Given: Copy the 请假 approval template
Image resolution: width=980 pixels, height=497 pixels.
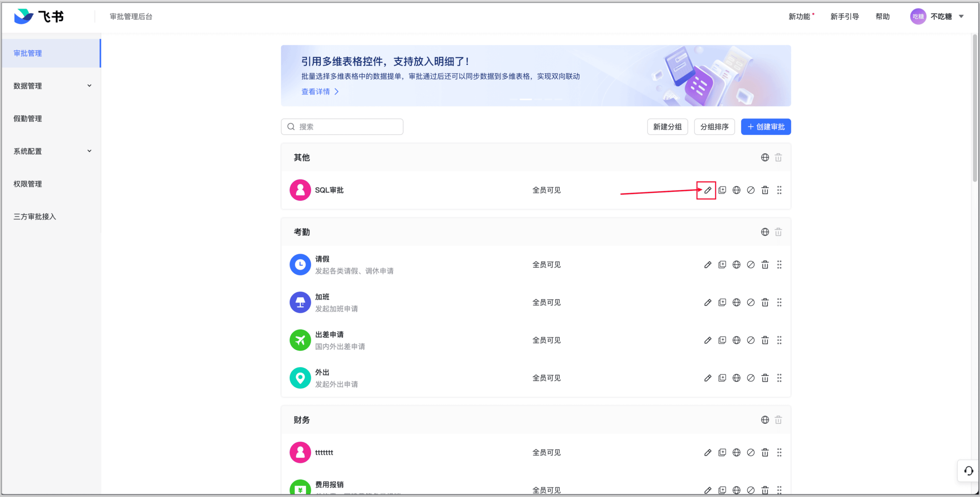Looking at the screenshot, I should pyautogui.click(x=722, y=264).
